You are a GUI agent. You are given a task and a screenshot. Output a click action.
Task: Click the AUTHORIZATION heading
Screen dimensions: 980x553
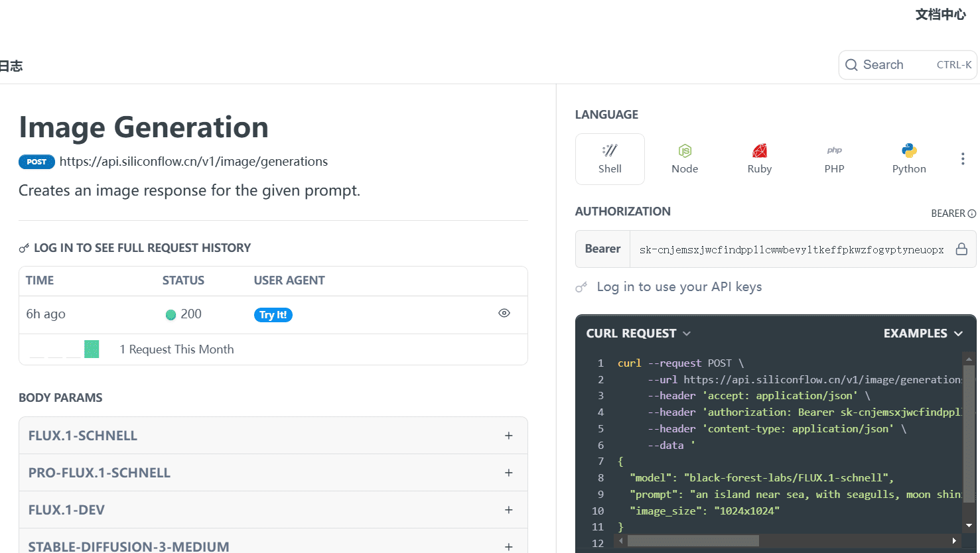623,212
